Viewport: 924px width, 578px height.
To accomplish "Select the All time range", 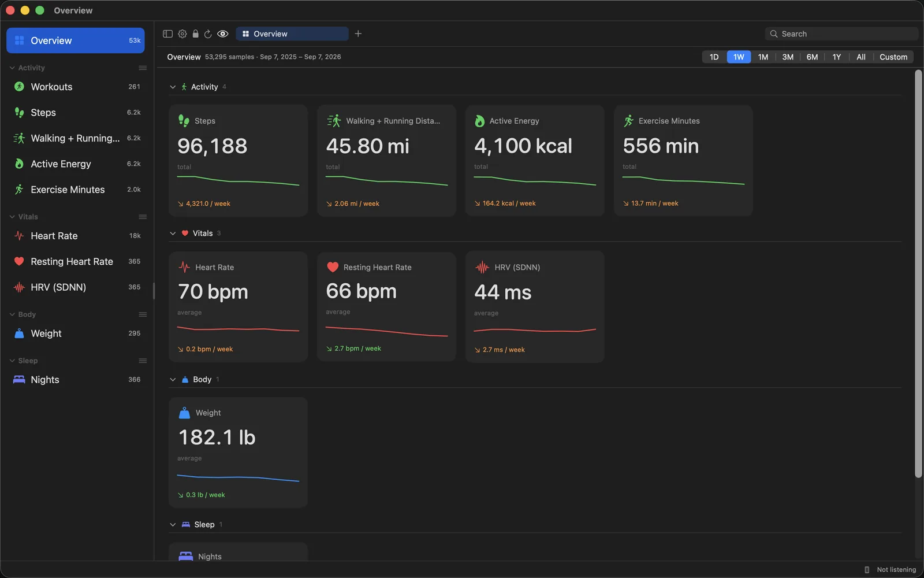I will [861, 57].
